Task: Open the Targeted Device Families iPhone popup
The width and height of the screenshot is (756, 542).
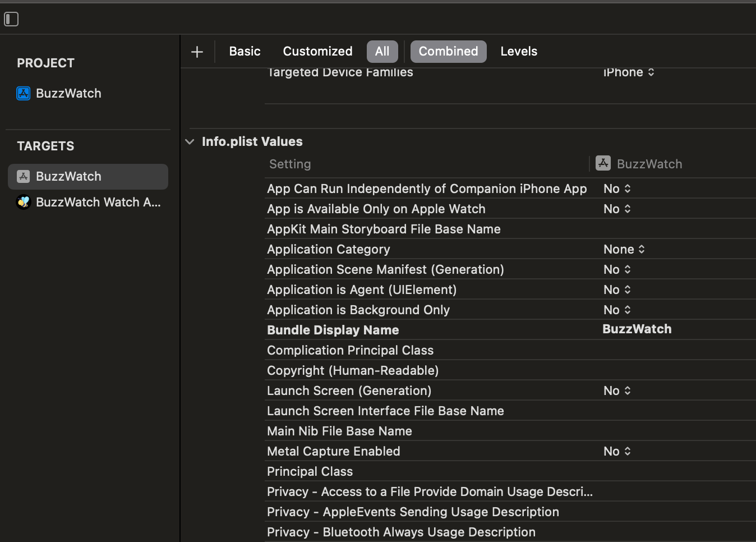Action: click(x=629, y=72)
